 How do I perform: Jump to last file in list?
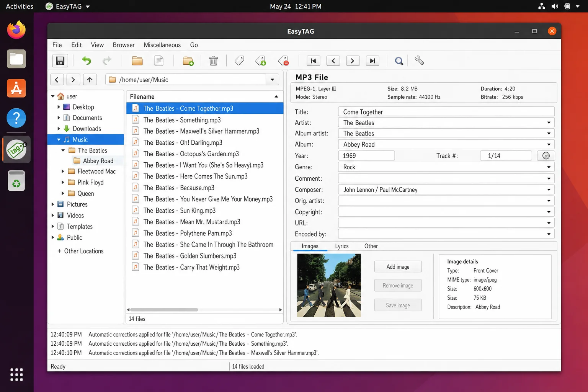tap(372, 61)
